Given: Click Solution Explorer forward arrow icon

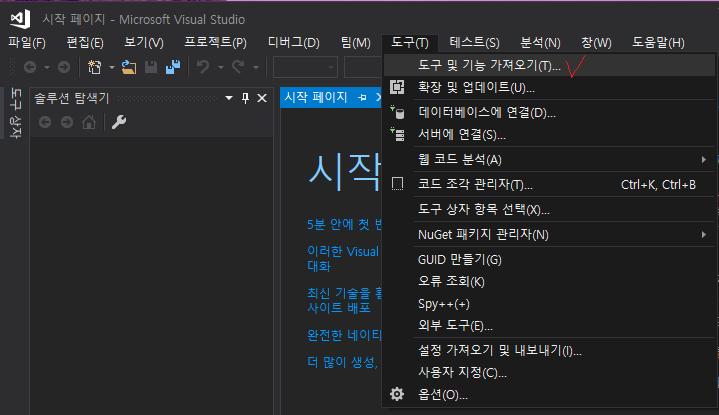Looking at the screenshot, I should (67, 122).
